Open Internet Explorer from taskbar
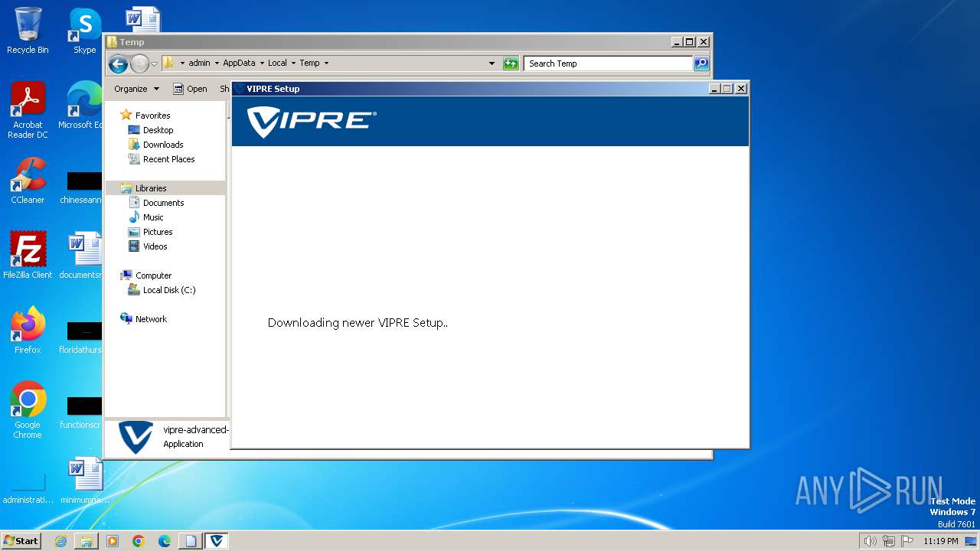 coord(60,541)
